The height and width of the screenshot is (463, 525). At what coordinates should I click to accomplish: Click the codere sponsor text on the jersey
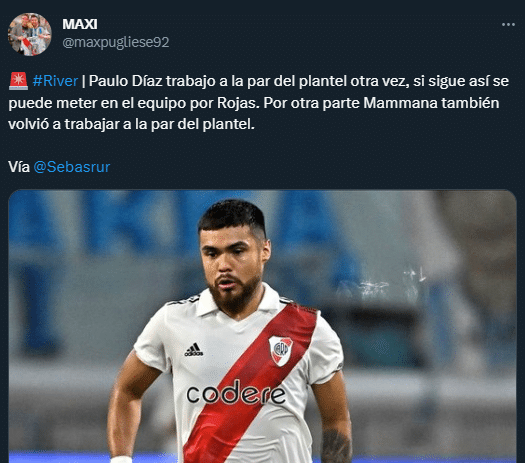(x=236, y=392)
